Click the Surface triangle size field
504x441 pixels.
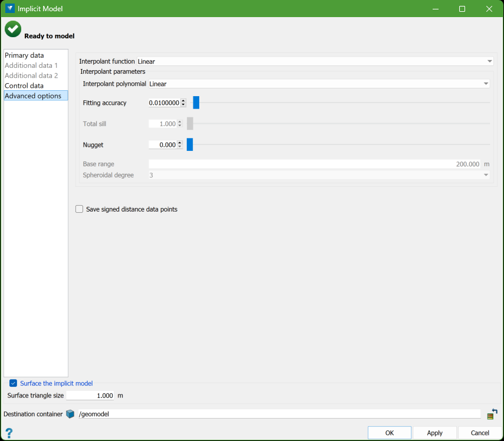pos(90,396)
